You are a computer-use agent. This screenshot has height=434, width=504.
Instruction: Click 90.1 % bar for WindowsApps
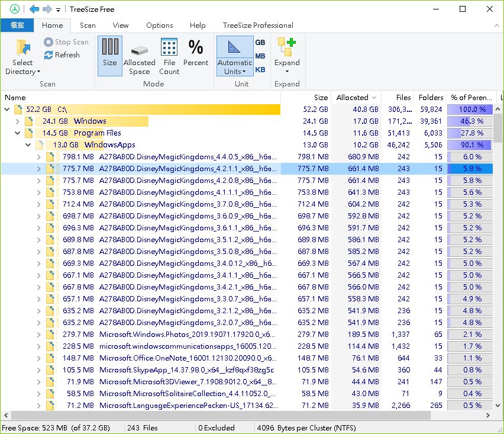click(x=470, y=145)
